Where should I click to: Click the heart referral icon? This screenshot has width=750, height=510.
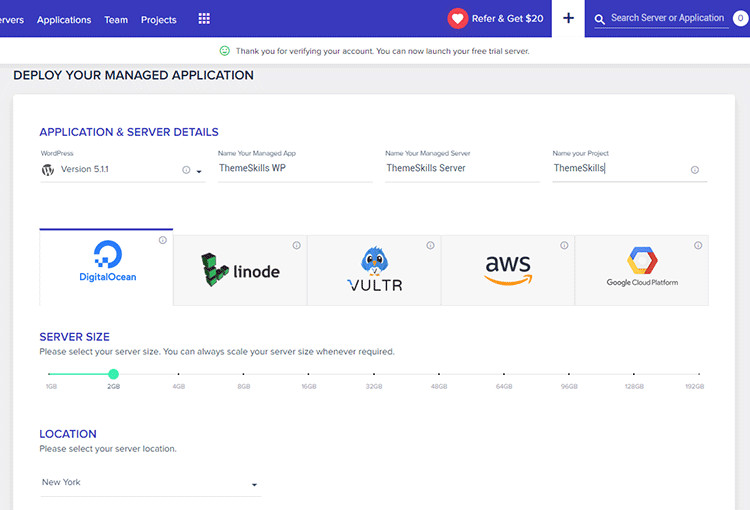[458, 19]
